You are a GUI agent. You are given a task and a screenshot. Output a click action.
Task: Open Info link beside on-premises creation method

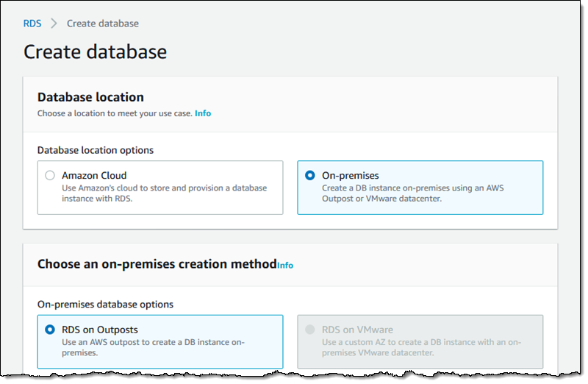coord(285,265)
